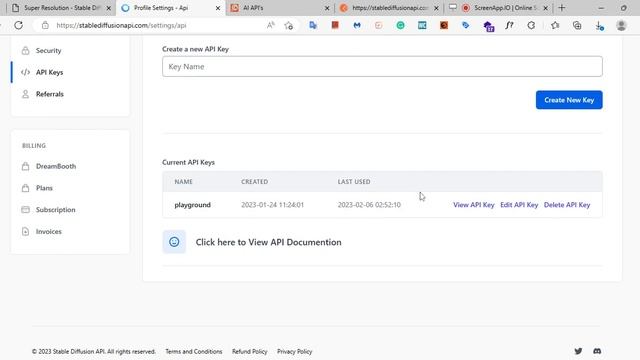Click created date 2023-01-24 11:24:01
The image size is (640, 360).
(x=272, y=205)
